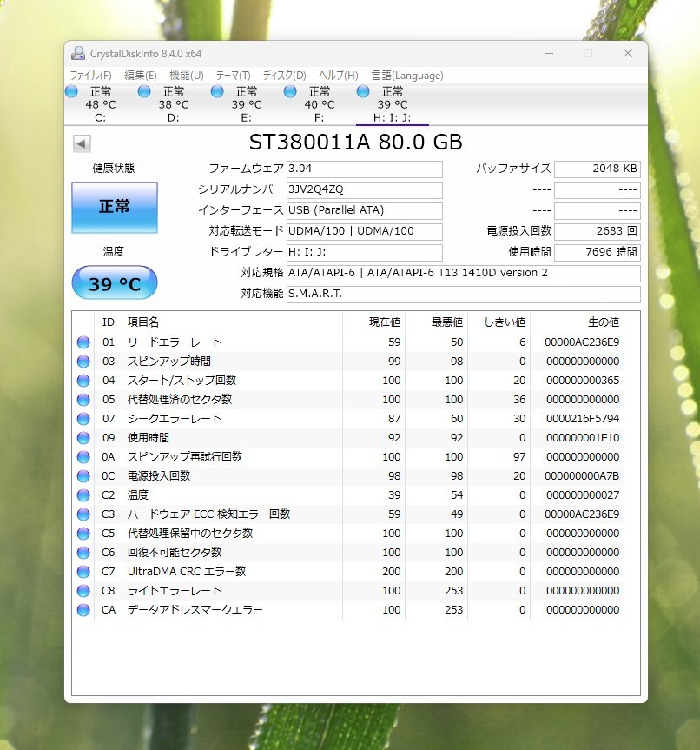Viewport: 700px width, 750px height.
Task: Switch to the D: drive tab at 38 °C
Action: click(x=174, y=104)
